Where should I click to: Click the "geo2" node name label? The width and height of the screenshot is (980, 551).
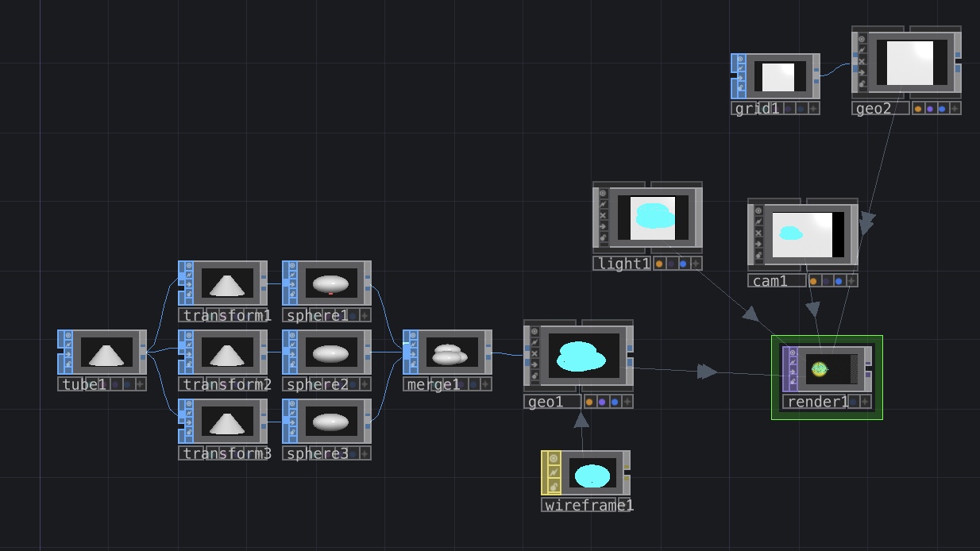874,109
